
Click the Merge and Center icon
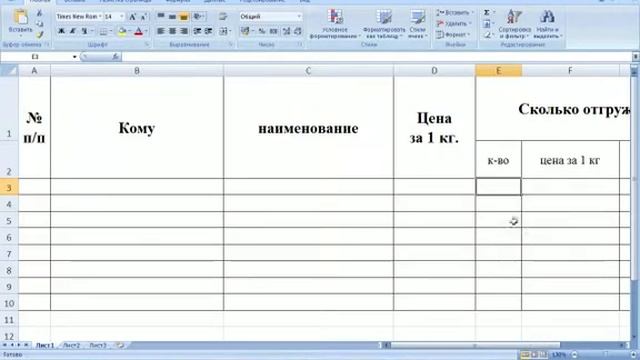click(x=223, y=31)
